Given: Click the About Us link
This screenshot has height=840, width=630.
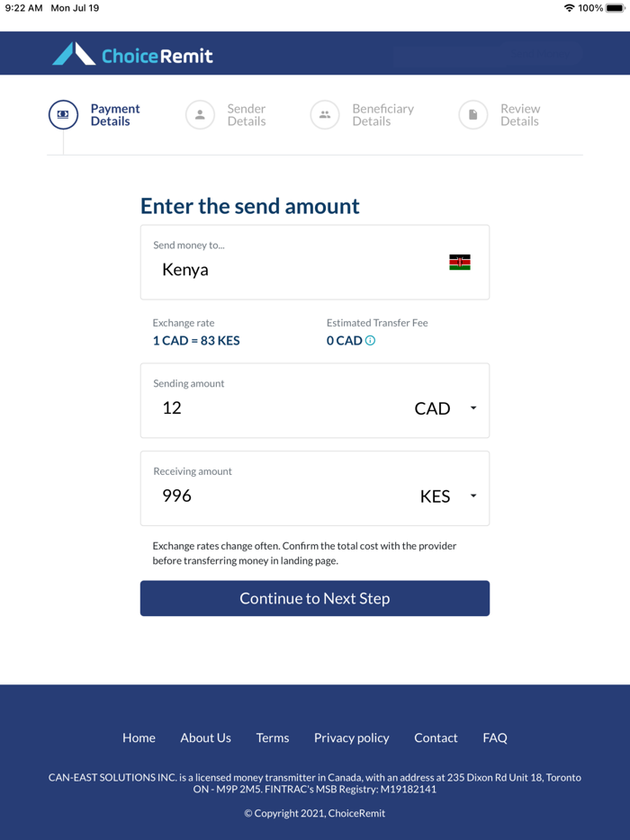Looking at the screenshot, I should point(205,737).
